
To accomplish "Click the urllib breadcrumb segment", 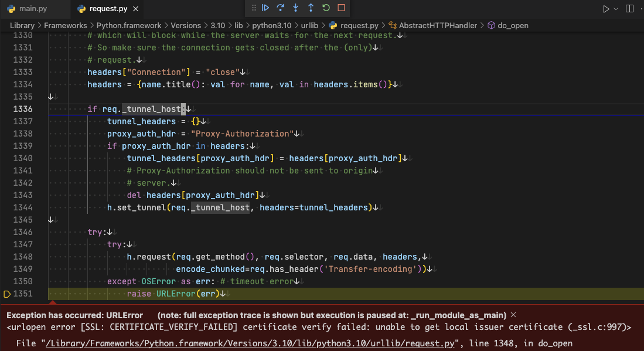I will click(309, 25).
